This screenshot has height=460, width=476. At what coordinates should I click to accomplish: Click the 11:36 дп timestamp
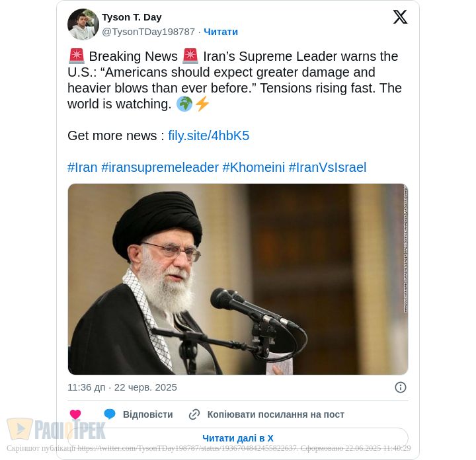tap(86, 387)
